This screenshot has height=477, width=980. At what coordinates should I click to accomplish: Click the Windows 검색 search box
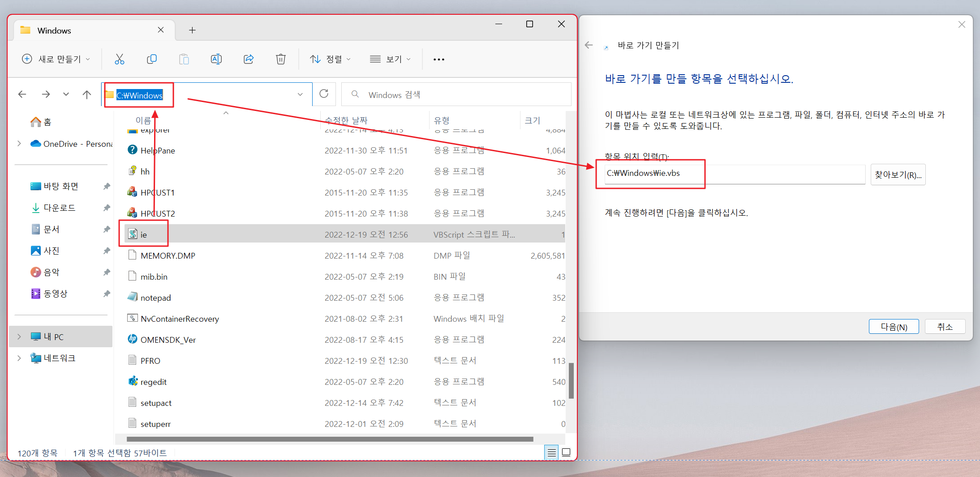click(x=456, y=94)
